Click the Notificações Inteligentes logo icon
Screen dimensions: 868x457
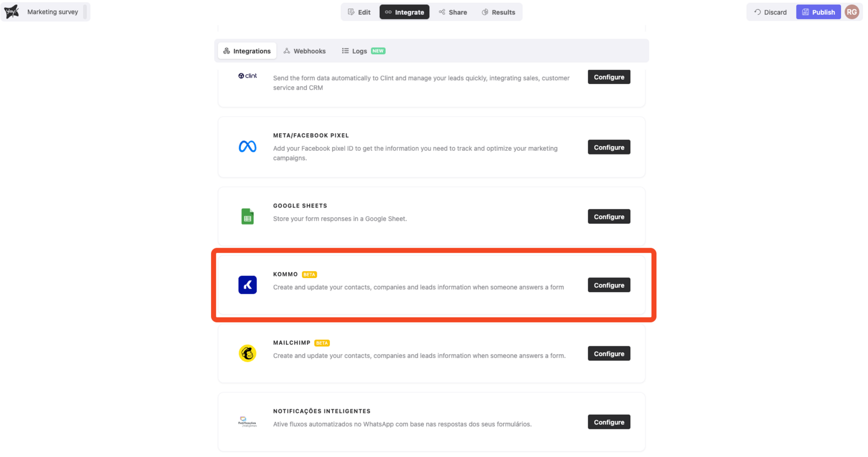pyautogui.click(x=247, y=422)
